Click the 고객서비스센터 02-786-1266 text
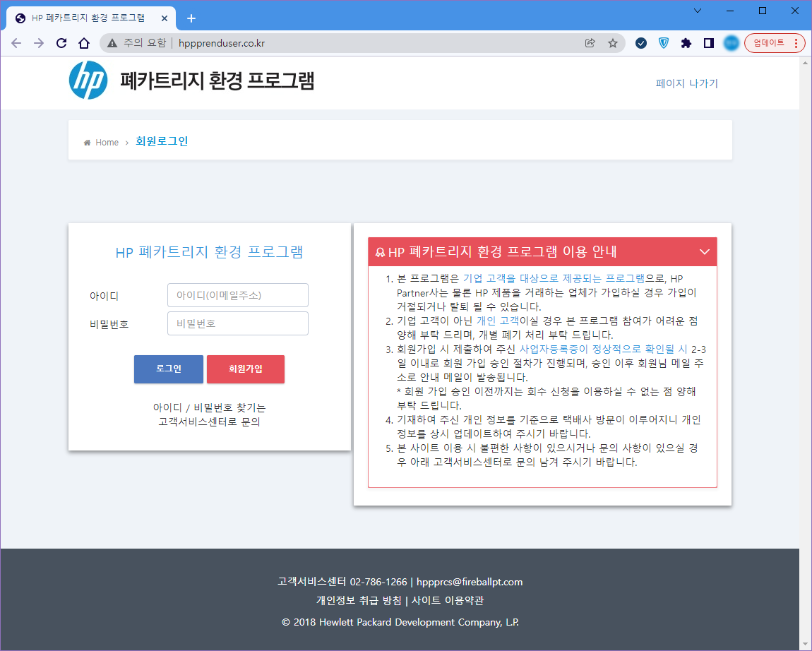 342,582
